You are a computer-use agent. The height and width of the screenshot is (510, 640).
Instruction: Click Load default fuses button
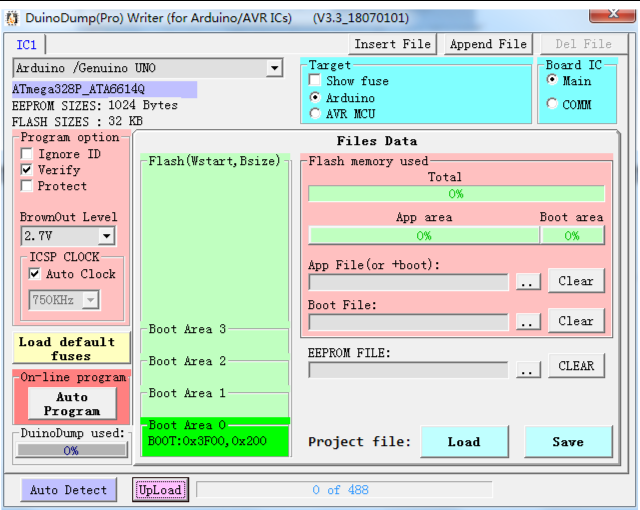[x=71, y=348]
